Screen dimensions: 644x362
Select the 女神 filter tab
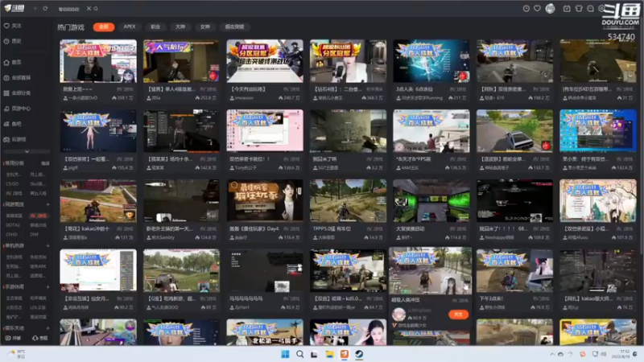[x=205, y=27]
